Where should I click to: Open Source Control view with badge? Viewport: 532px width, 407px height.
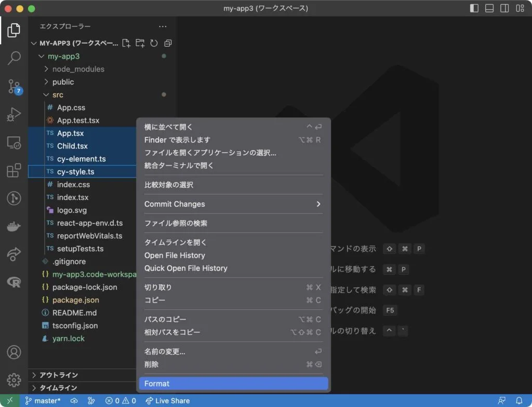point(14,87)
